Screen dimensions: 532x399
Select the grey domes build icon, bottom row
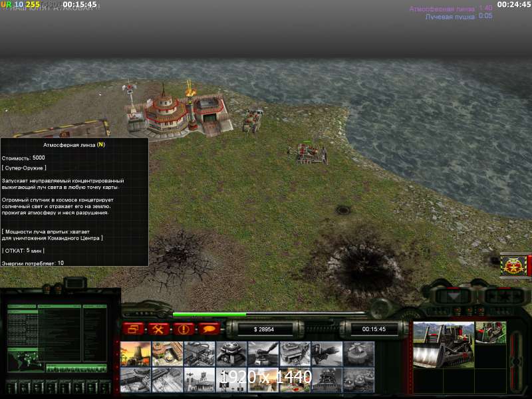pos(358,380)
